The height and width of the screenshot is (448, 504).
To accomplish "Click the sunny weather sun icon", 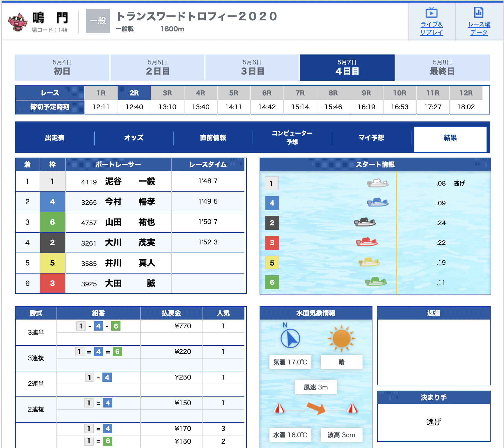I will point(341,338).
